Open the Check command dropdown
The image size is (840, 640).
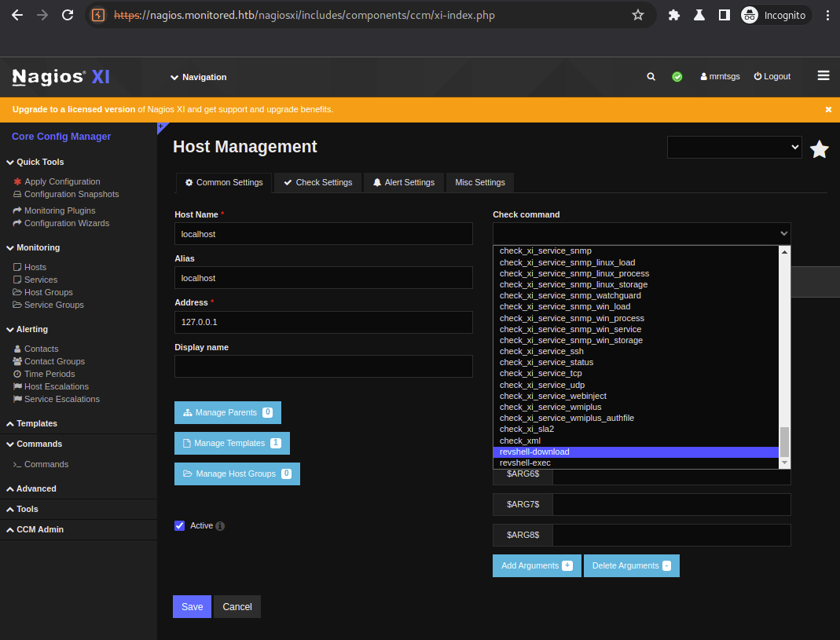(640, 232)
